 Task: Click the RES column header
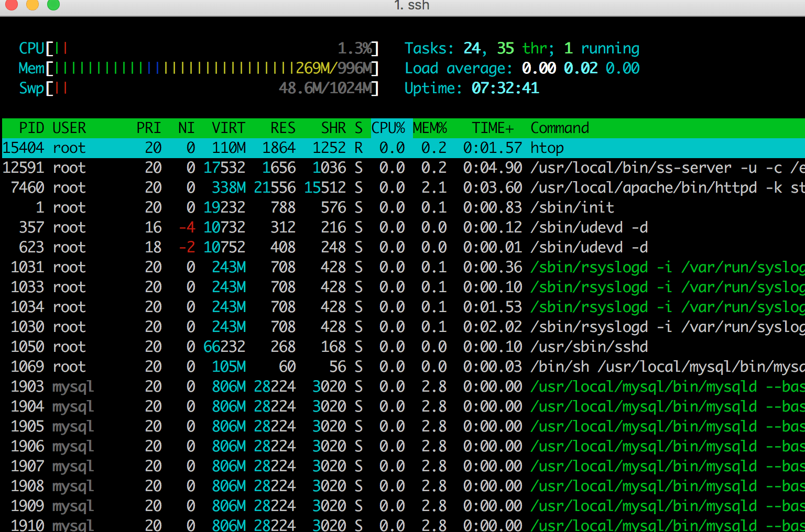pyautogui.click(x=283, y=128)
